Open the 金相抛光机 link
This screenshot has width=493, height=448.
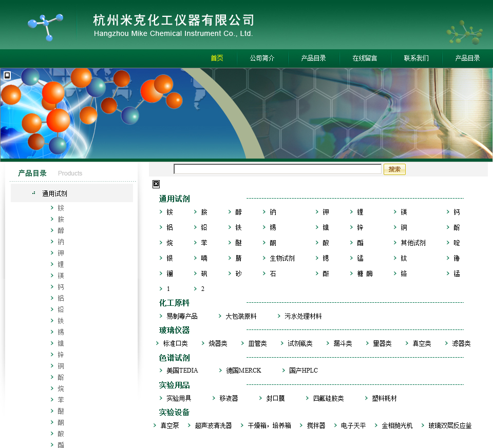click(397, 426)
